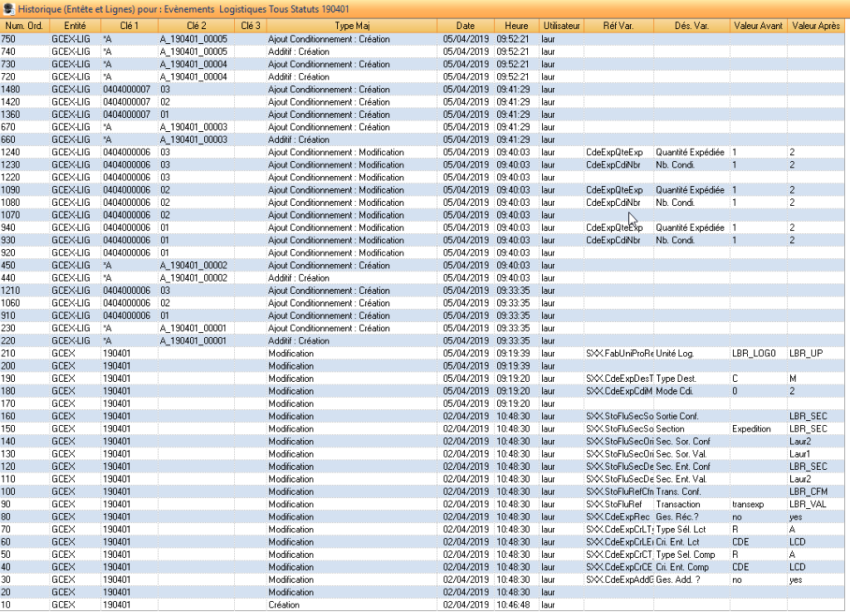Click the Dés. Var. column header

point(691,27)
